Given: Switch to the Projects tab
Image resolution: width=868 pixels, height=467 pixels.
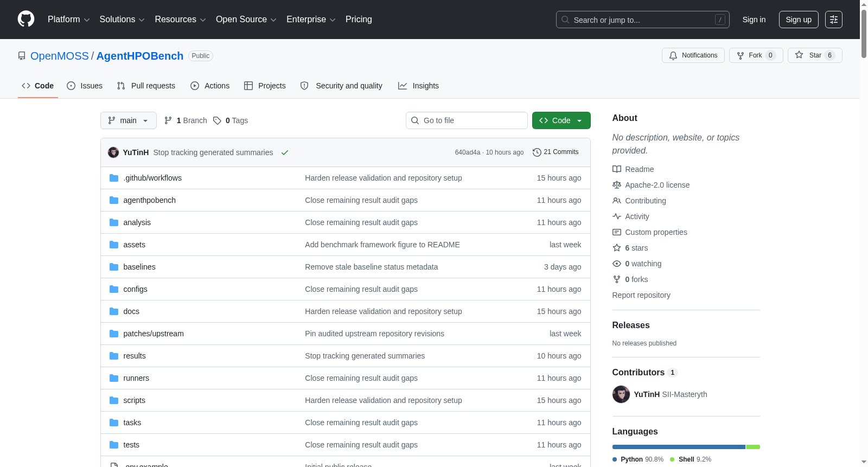Looking at the screenshot, I should (x=265, y=86).
